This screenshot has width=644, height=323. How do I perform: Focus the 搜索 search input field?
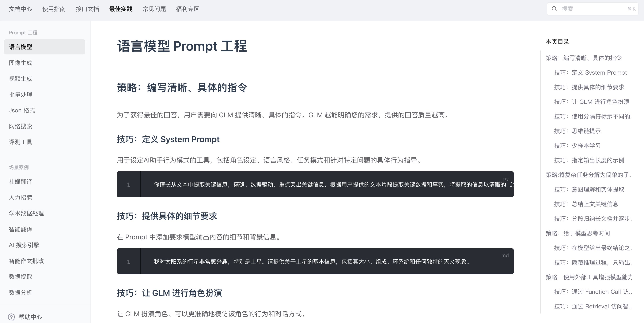(x=593, y=9)
